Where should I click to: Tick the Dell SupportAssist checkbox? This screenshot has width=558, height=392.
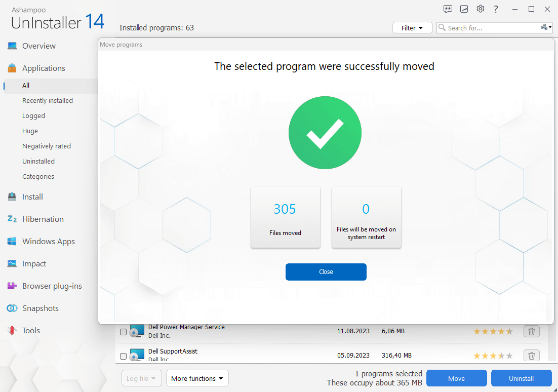[123, 357]
